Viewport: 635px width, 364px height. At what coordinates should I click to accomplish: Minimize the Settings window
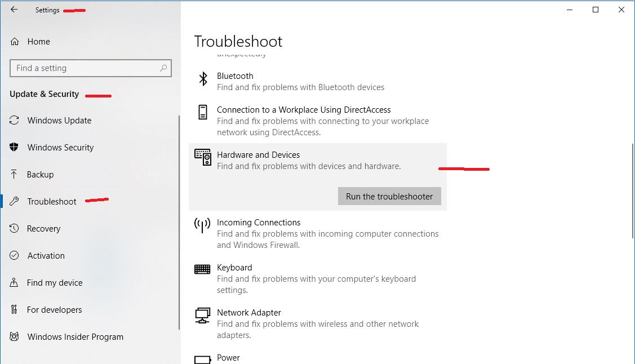(570, 10)
